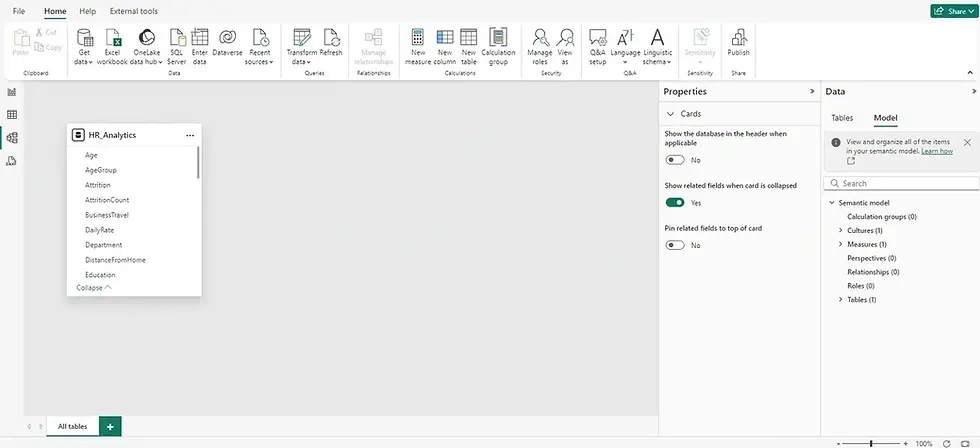Create a New table
The image size is (980, 448).
tap(469, 47)
